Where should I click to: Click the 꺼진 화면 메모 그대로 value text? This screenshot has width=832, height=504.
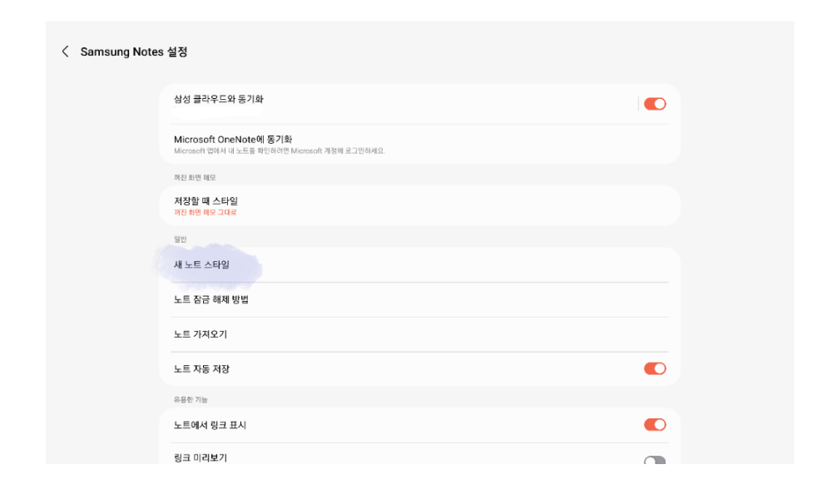(x=206, y=212)
